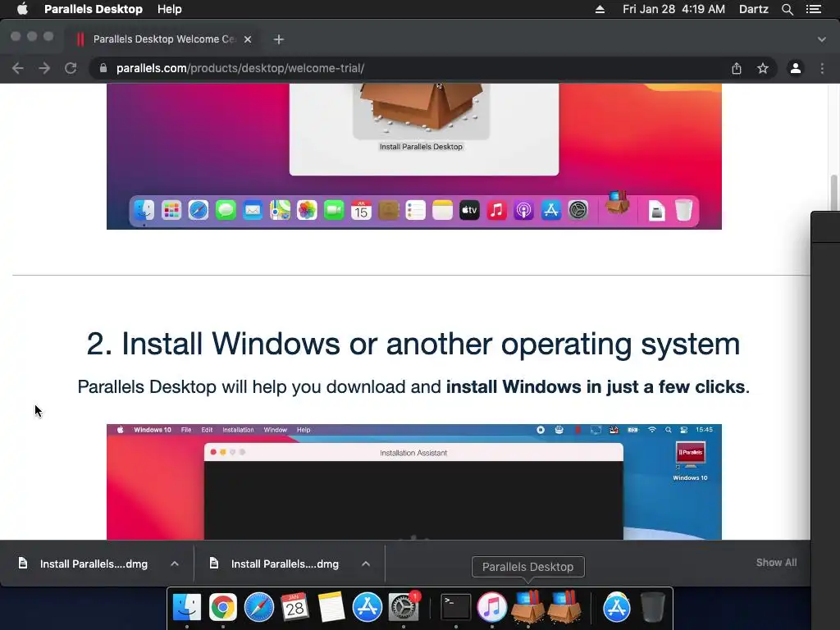View site security lock info
Image resolution: width=840 pixels, height=630 pixels.
point(103,68)
